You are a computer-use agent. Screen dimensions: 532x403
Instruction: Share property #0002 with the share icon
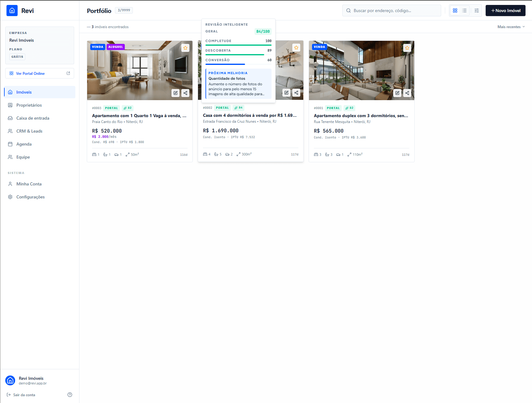pos(296,93)
